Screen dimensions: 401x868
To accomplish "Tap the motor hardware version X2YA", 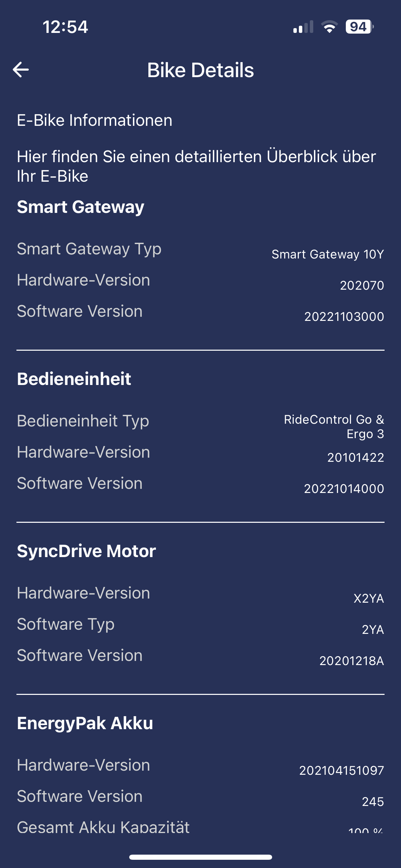I will click(x=369, y=599).
